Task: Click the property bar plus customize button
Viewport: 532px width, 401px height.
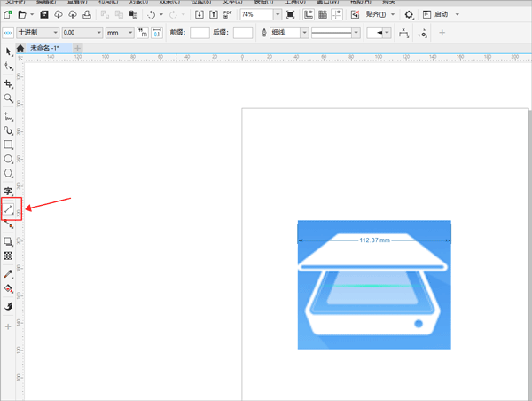Action: coord(442,33)
